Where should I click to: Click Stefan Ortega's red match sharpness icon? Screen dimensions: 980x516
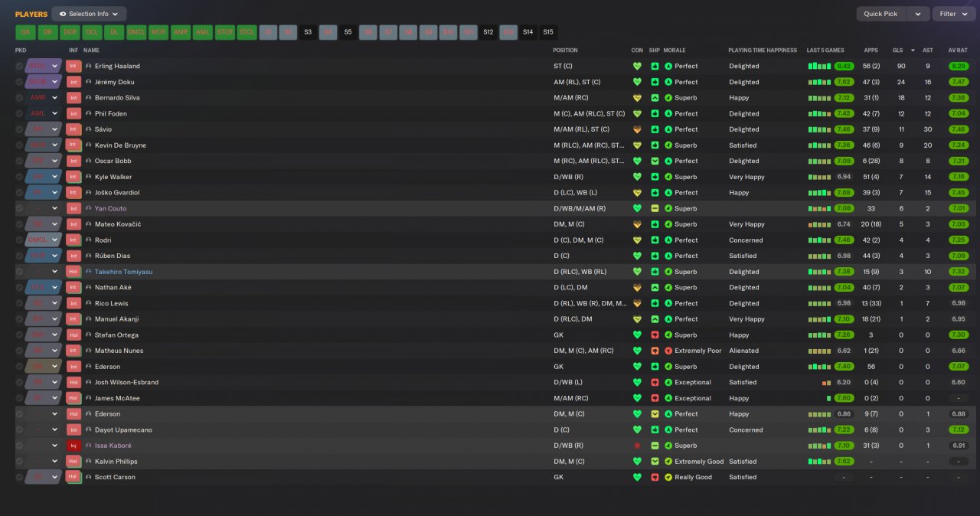pos(655,335)
